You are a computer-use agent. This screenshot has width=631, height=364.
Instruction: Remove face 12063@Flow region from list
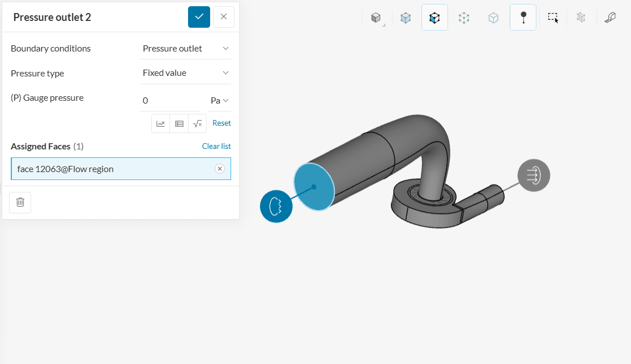(220, 169)
